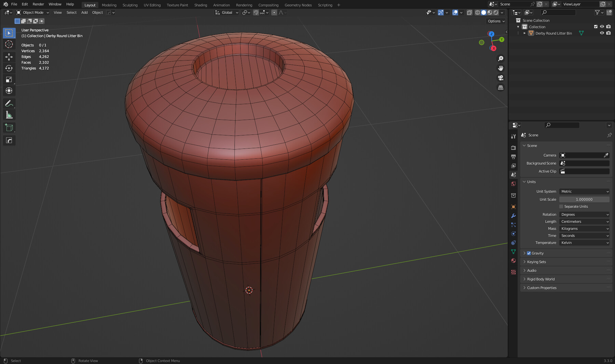Toggle X-Ray in the viewport

click(x=470, y=12)
